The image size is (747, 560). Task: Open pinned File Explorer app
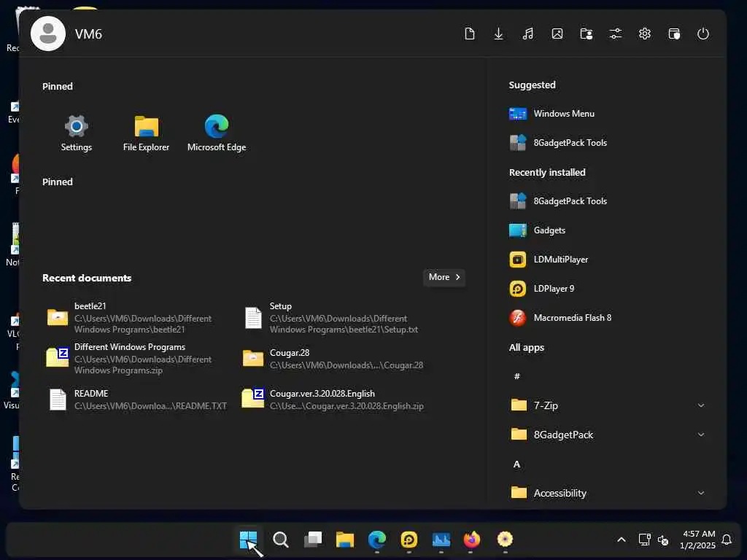[146, 133]
